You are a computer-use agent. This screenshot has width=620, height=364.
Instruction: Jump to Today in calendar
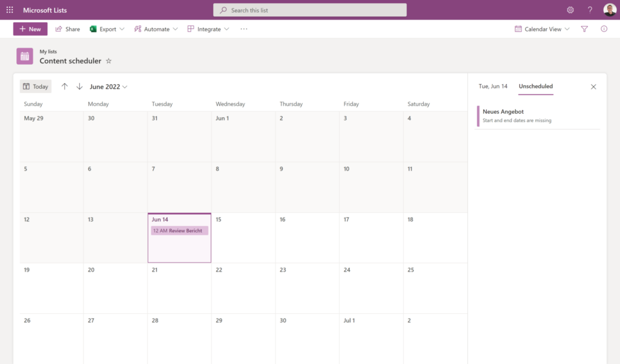coord(36,86)
